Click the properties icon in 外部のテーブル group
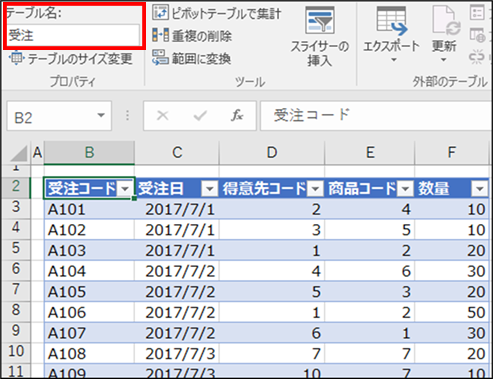The image size is (493, 379). coord(477,12)
